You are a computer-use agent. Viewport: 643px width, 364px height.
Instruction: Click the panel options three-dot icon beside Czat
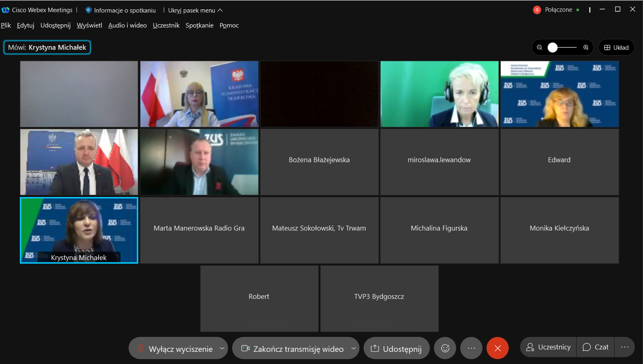point(624,347)
